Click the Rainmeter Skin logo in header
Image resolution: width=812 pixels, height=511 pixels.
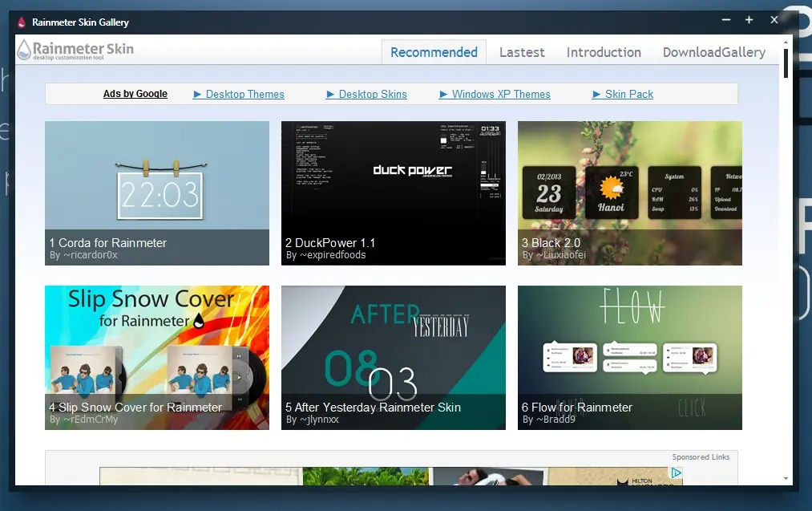click(x=75, y=51)
